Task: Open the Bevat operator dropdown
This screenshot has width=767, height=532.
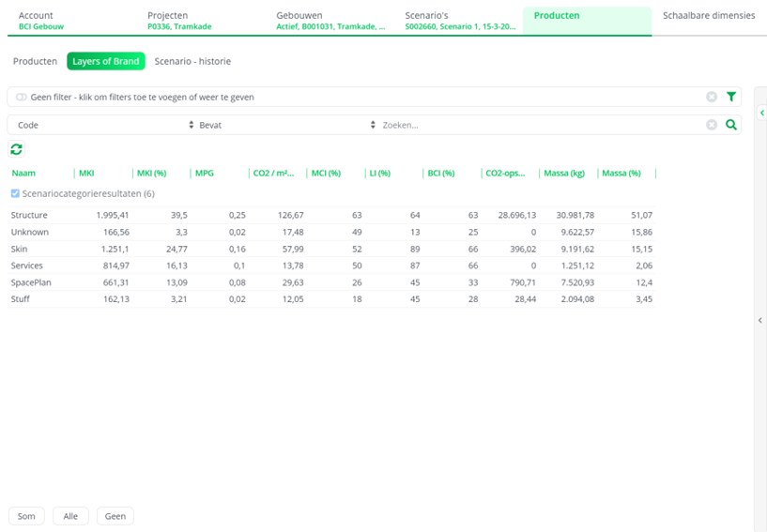Action: tap(287, 125)
